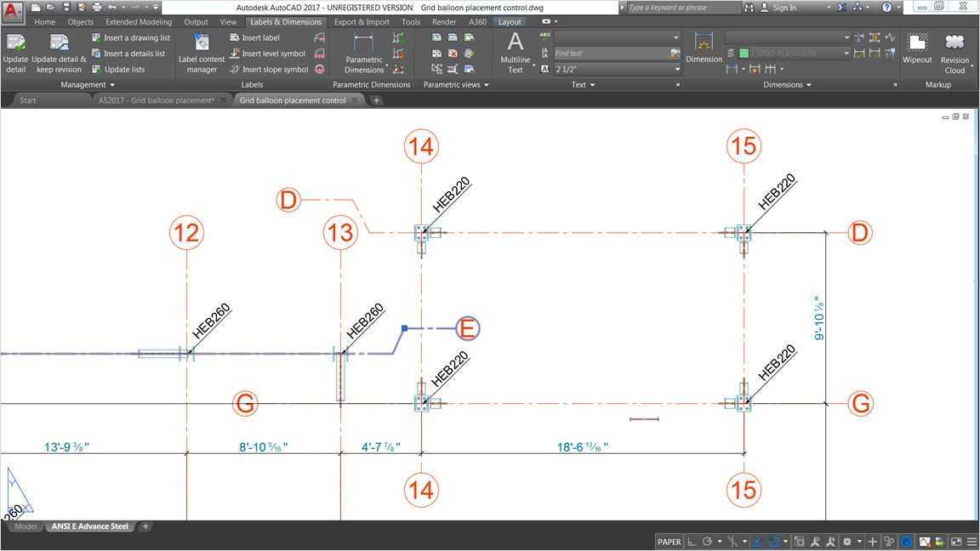The width and height of the screenshot is (980, 551).
Task: Click Insert a details list
Action: tap(128, 54)
